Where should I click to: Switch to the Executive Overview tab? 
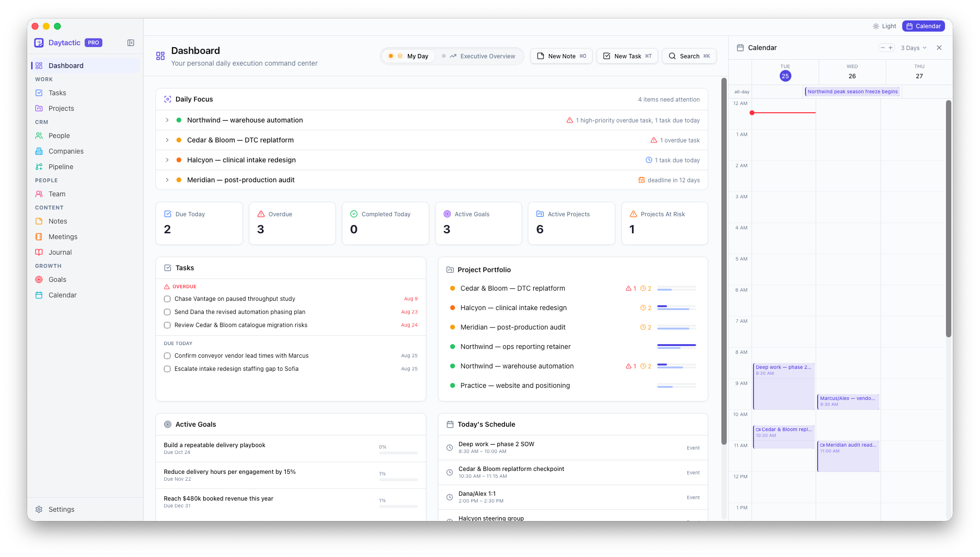479,56
